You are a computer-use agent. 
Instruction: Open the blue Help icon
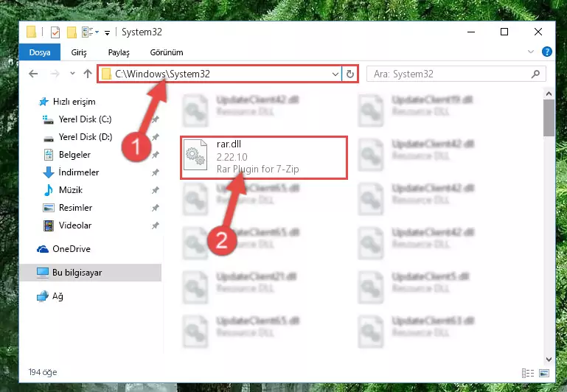click(x=547, y=52)
